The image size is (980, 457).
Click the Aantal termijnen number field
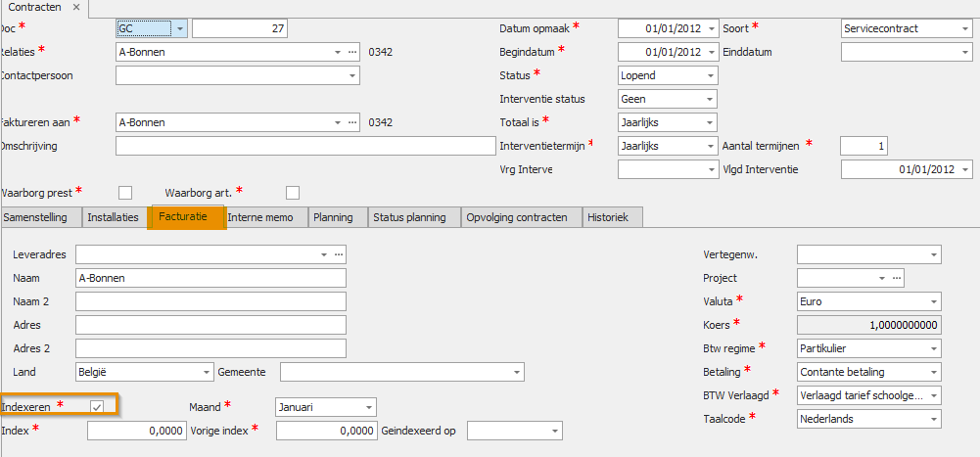[863, 146]
